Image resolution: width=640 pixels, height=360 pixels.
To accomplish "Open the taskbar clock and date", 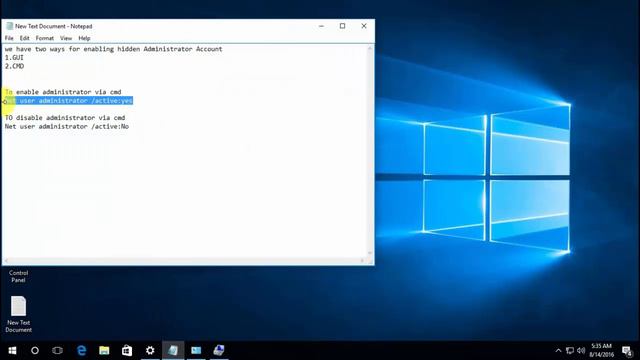I will click(601, 350).
